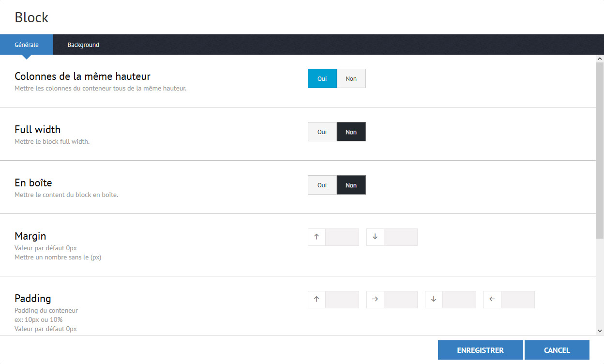The image size is (604, 364).
Task: Choose Non for the Full width option
Action: [351, 132]
